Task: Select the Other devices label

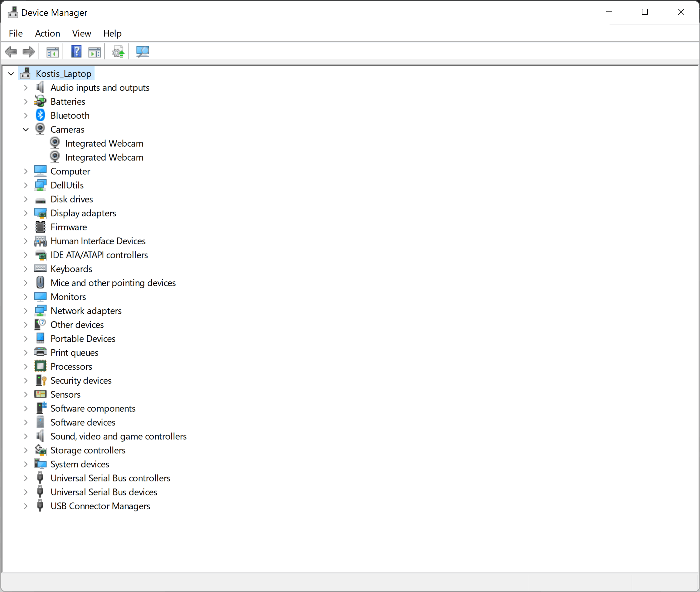Action: pyautogui.click(x=77, y=325)
